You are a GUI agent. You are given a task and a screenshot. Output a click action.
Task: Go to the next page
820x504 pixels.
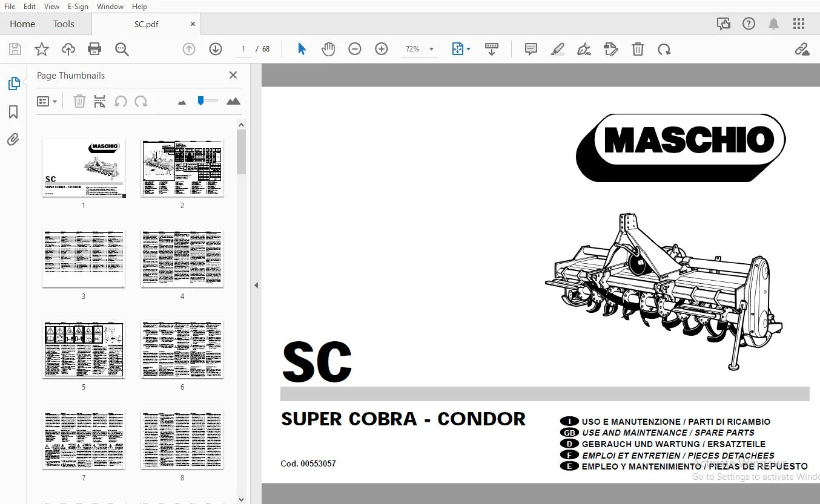click(x=216, y=49)
